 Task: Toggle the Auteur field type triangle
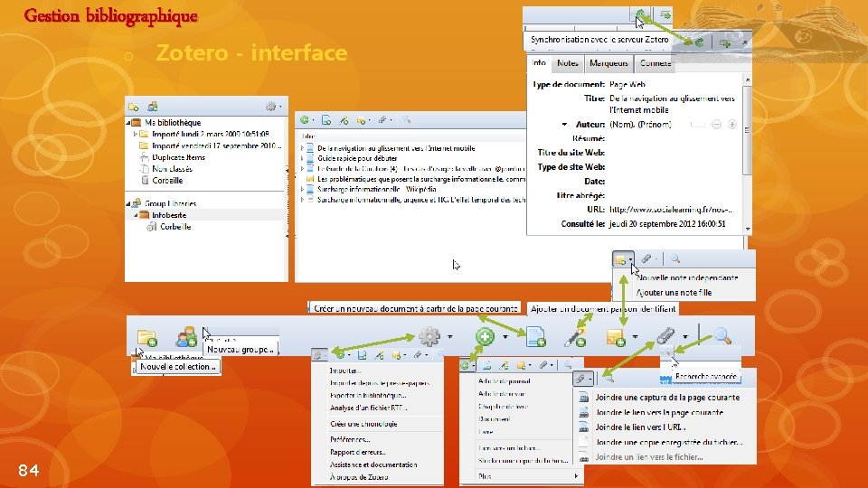tap(564, 125)
